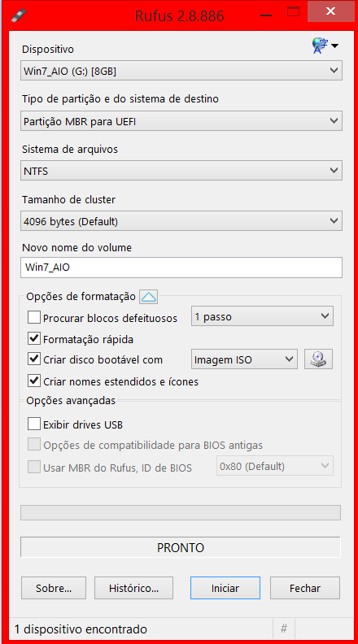Image resolution: width=358 pixels, height=644 pixels.
Task: Uncheck Criar nomes estendidos e ícones
Action: tap(34, 381)
